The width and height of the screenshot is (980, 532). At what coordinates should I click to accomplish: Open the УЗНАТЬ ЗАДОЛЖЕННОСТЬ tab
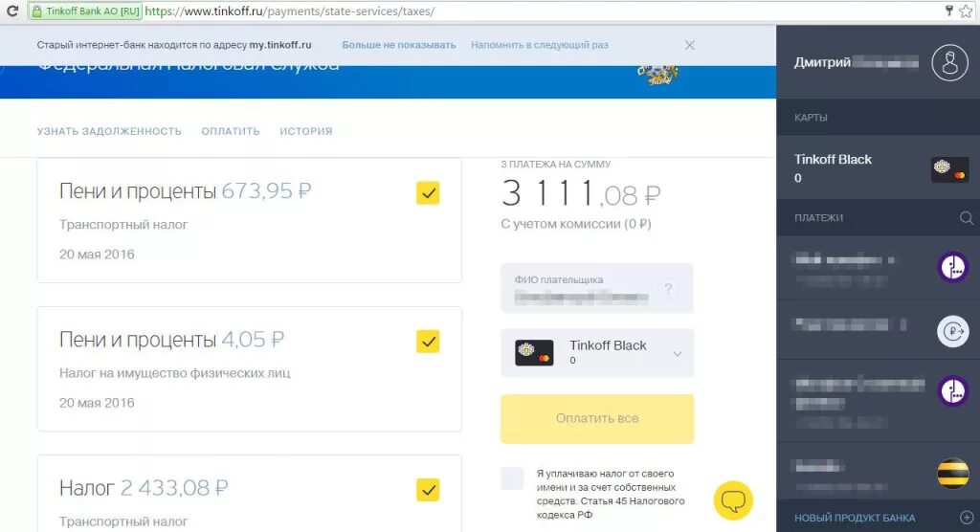pyautogui.click(x=109, y=131)
